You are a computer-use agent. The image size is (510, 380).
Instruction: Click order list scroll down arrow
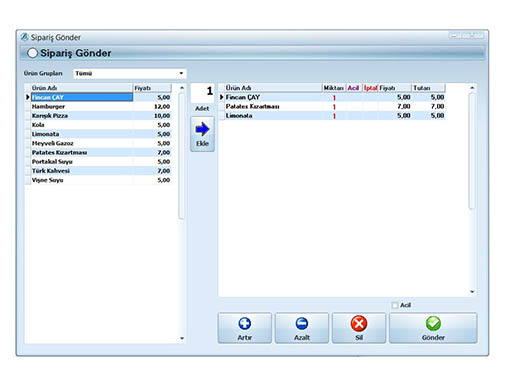click(x=472, y=292)
